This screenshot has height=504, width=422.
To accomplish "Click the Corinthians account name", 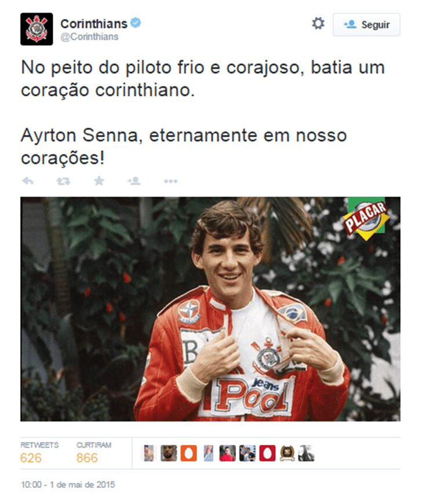I will pyautogui.click(x=94, y=24).
